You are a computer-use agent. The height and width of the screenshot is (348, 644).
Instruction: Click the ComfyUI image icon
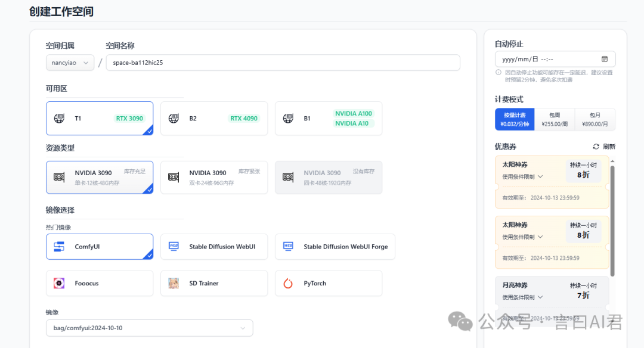click(59, 247)
